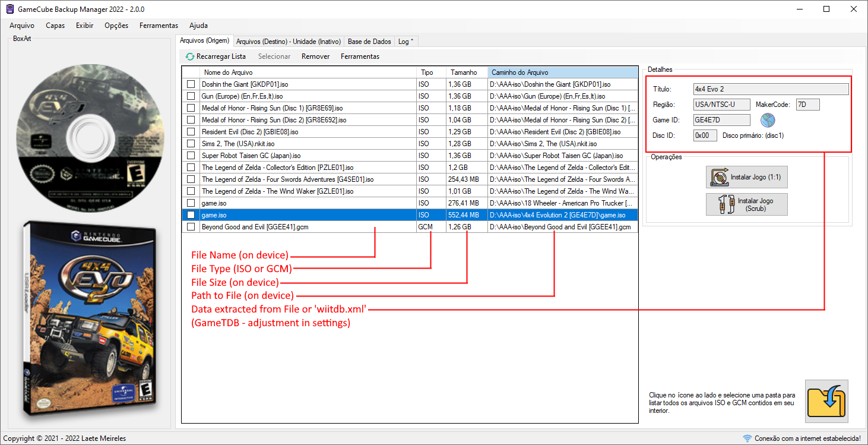Open the Log tab
Viewport: 868px width, 445px height.
click(406, 42)
